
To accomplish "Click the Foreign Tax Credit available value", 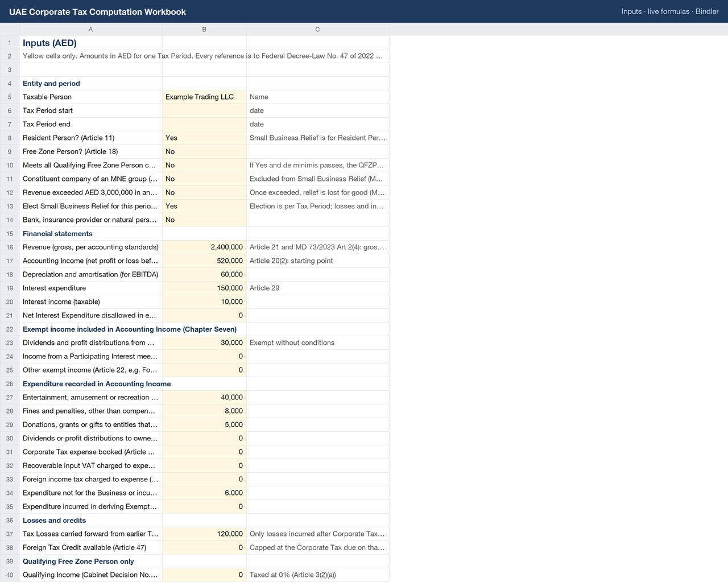I will (x=204, y=547).
